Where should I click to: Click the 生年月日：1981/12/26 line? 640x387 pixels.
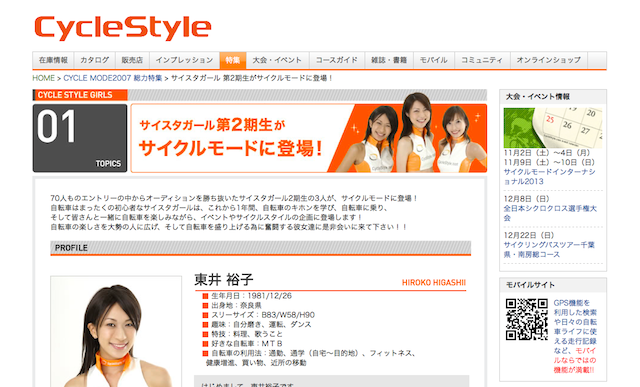click(x=251, y=296)
